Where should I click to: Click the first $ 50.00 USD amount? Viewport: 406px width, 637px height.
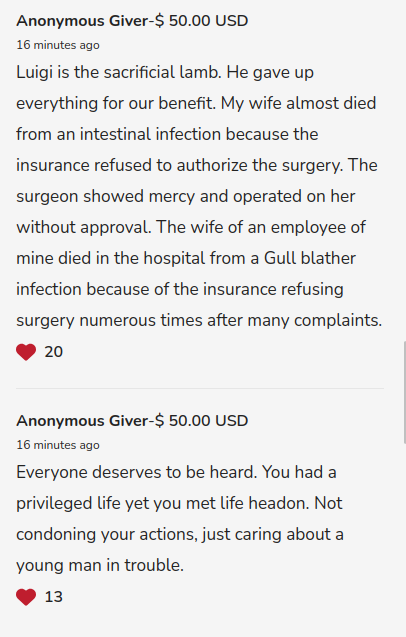tap(202, 21)
